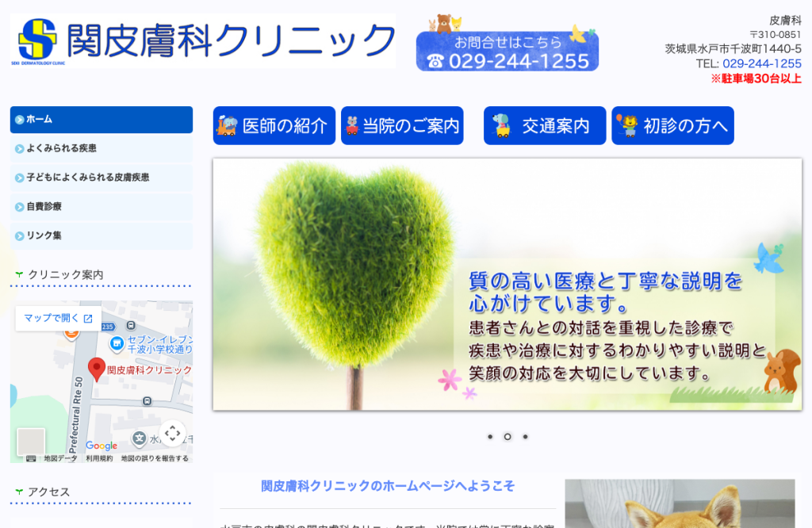
Task: Click the map keyboard shortcuts icon
Action: (31, 459)
